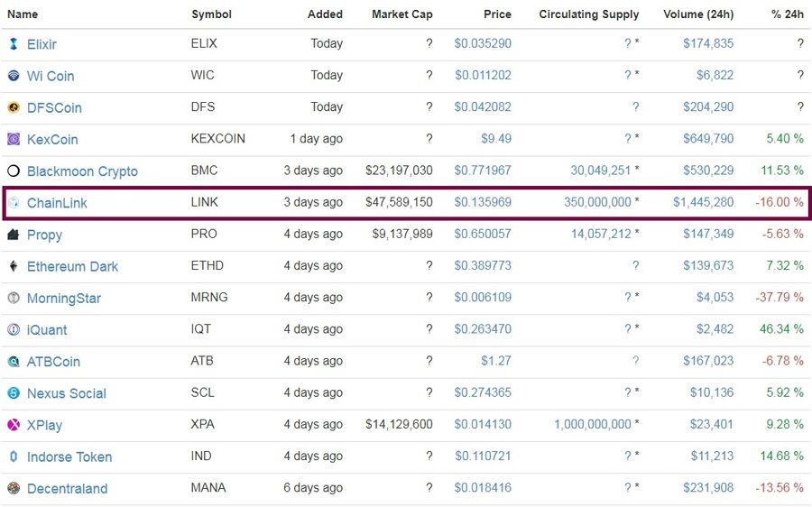Open the ATBCoin page link
The height and width of the screenshot is (507, 812).
point(53,362)
